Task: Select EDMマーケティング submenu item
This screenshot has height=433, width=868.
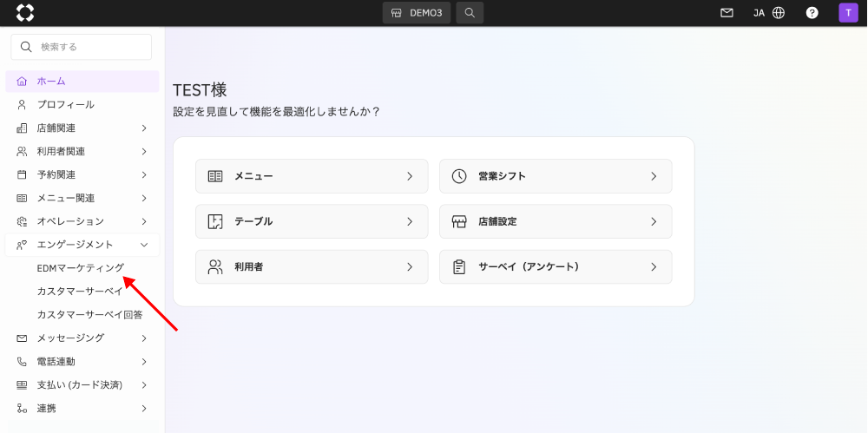Action: 81,268
